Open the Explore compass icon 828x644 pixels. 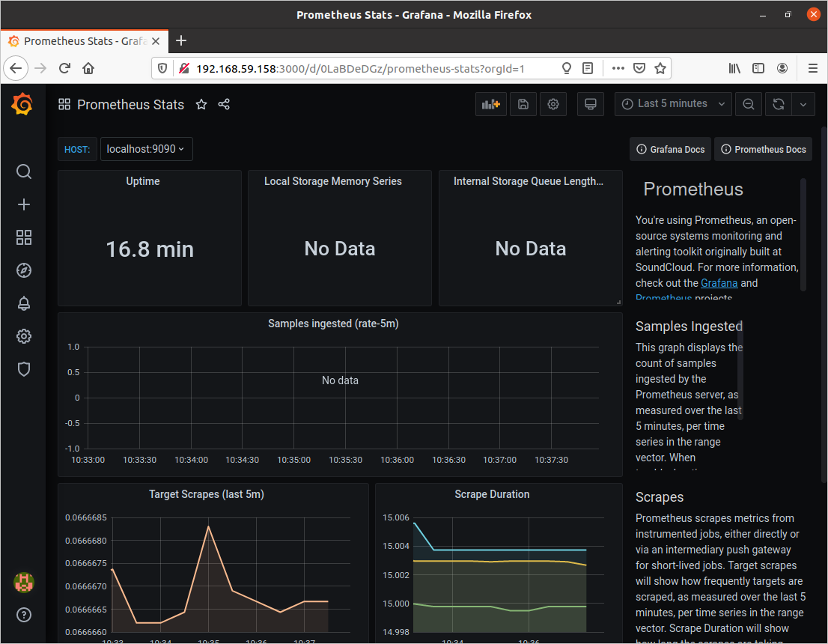24,270
